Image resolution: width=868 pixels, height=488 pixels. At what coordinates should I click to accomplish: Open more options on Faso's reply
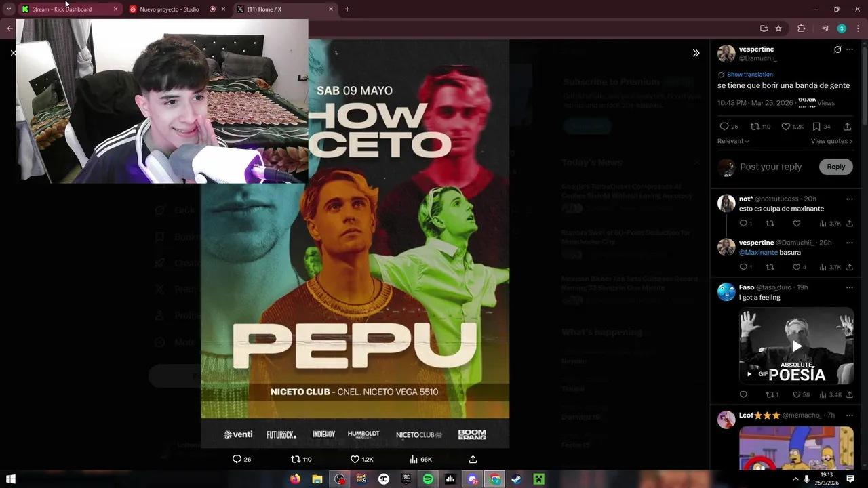click(x=850, y=287)
